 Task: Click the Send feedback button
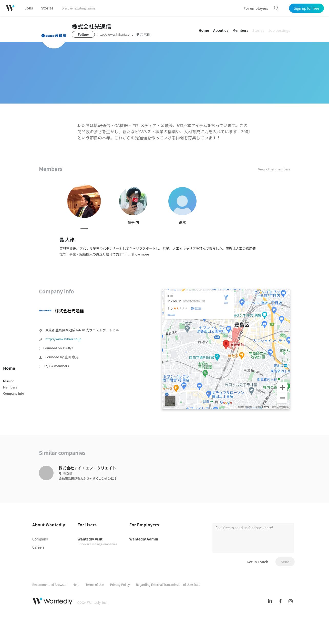[285, 562]
